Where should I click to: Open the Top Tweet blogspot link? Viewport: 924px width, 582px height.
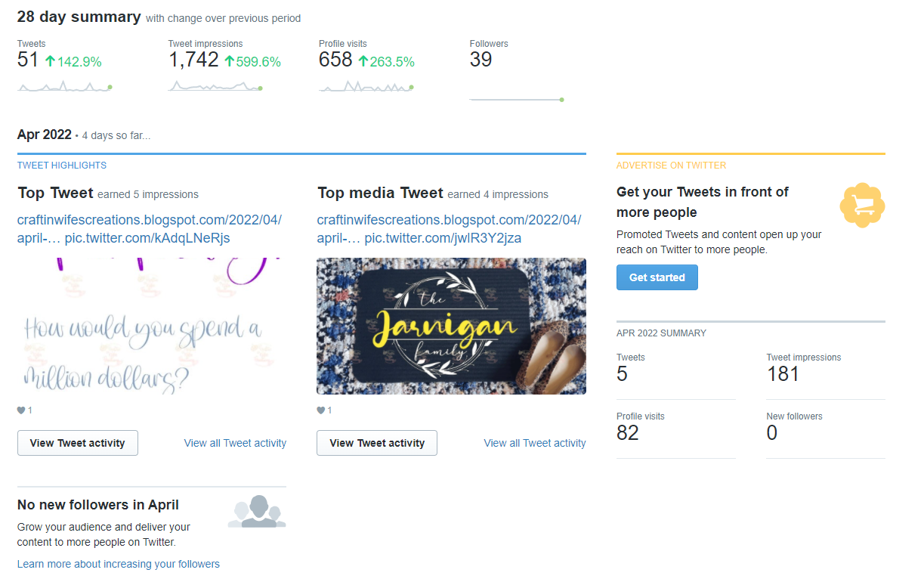[x=149, y=229]
